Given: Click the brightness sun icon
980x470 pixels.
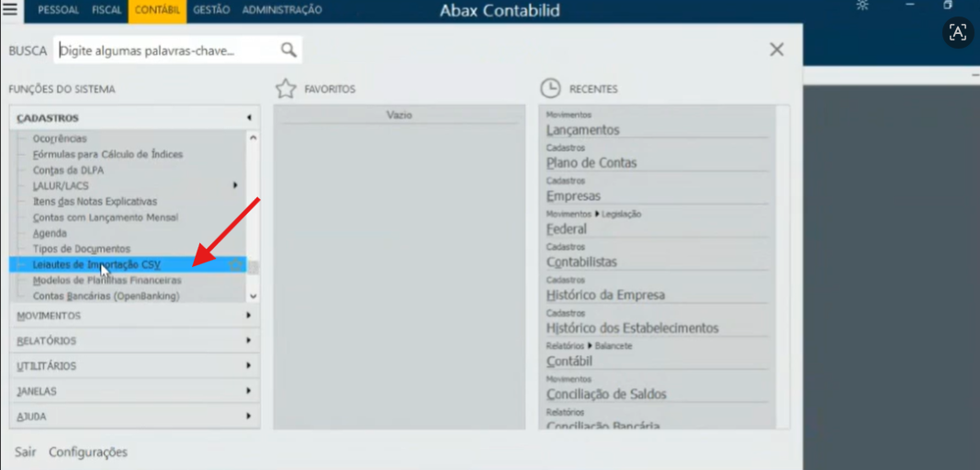Looking at the screenshot, I should [x=862, y=6].
